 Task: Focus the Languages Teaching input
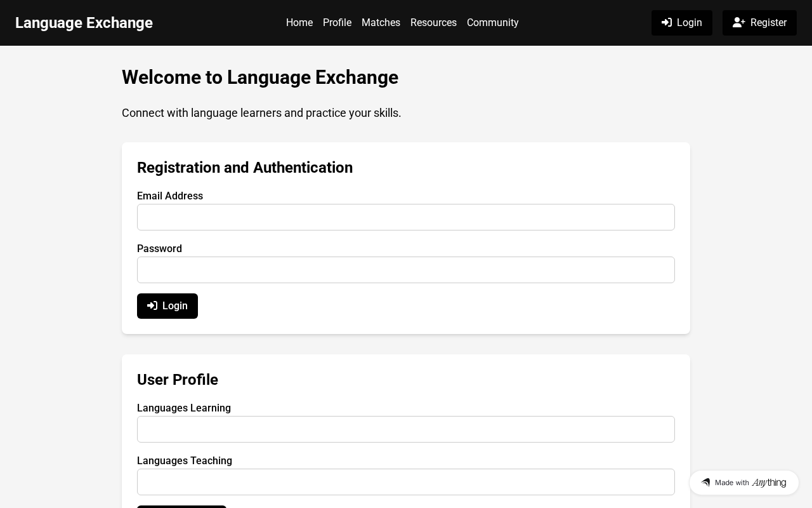click(x=406, y=482)
